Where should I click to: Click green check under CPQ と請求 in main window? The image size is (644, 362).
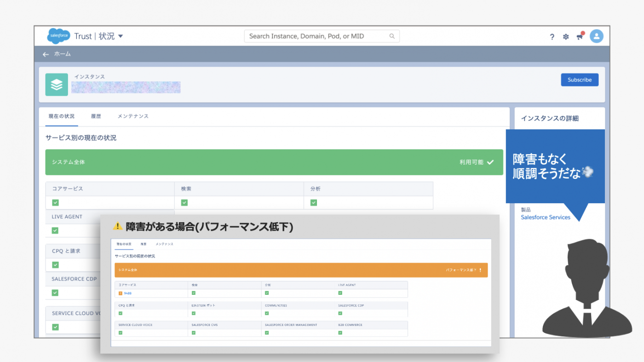55,264
